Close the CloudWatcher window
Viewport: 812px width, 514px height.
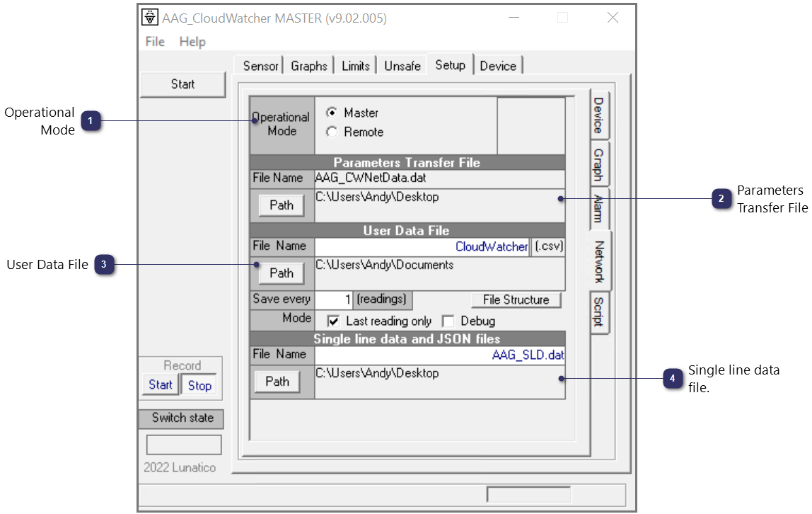(613, 18)
